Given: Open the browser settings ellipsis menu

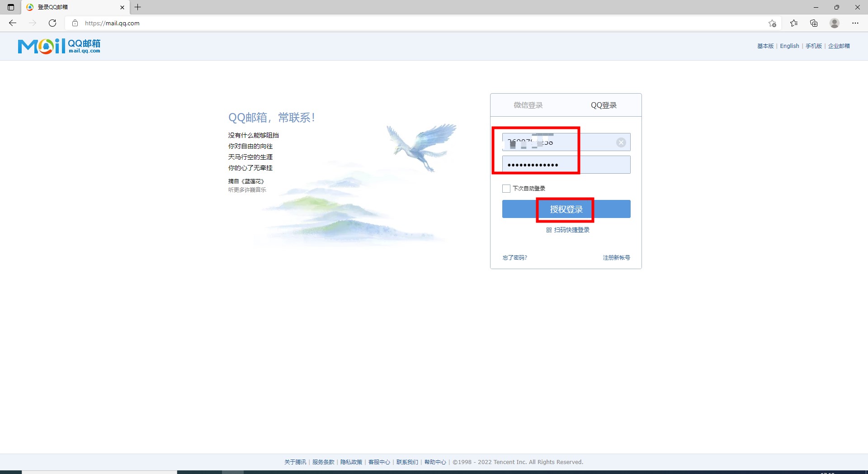Looking at the screenshot, I should click(855, 23).
